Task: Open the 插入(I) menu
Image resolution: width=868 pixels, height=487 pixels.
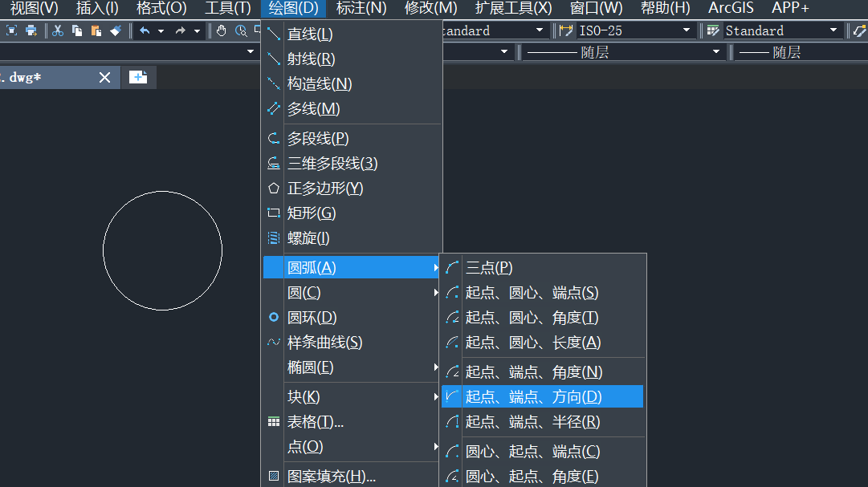Action: (97, 8)
